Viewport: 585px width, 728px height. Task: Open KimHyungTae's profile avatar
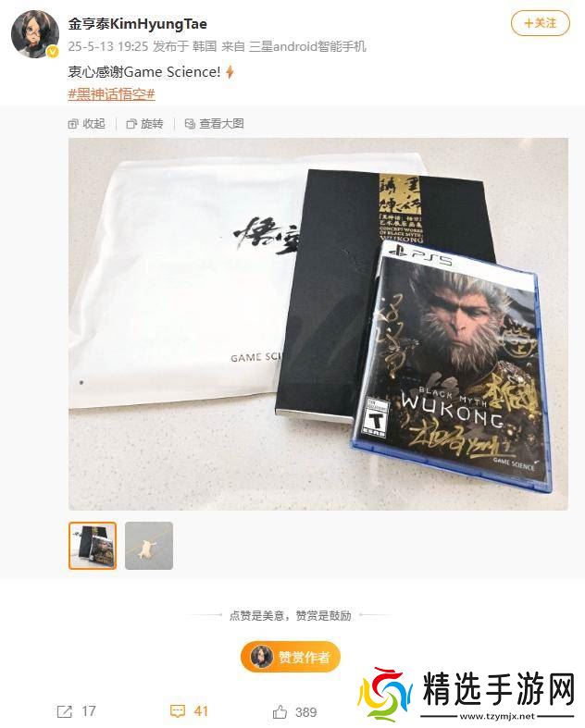[35, 34]
